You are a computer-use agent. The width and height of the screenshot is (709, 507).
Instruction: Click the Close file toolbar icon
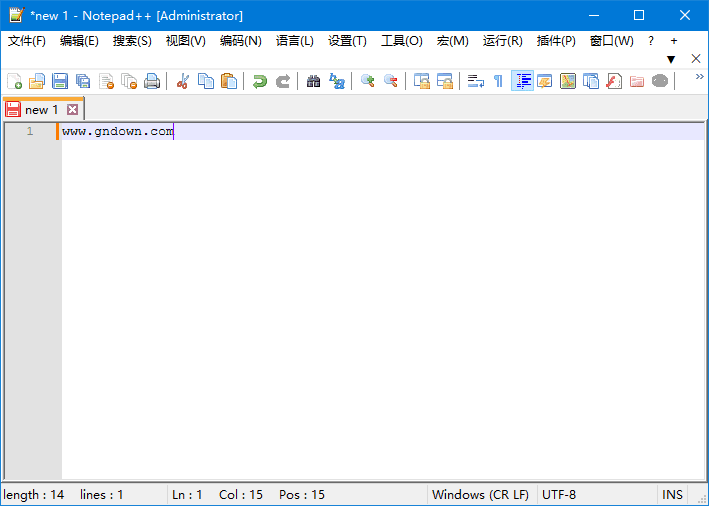pos(106,81)
